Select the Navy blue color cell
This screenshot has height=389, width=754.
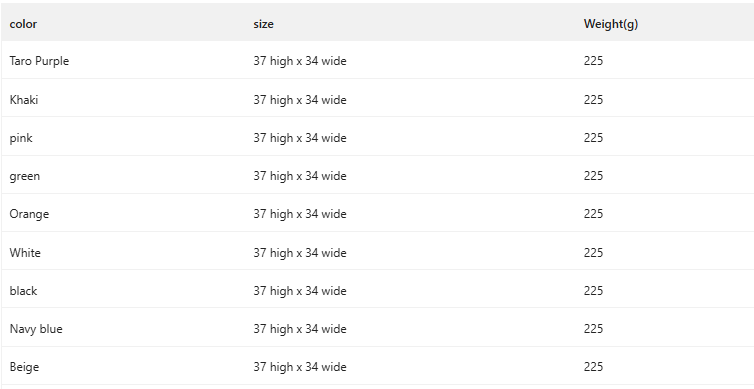point(36,329)
